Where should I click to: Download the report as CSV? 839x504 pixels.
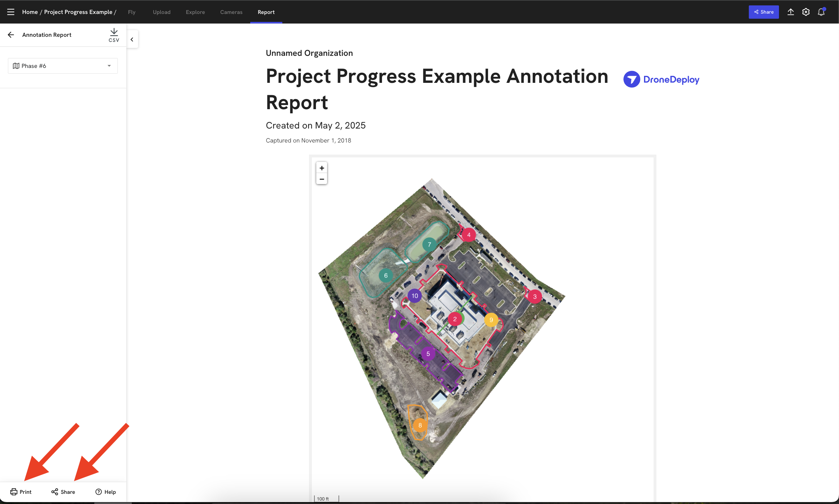tap(114, 35)
